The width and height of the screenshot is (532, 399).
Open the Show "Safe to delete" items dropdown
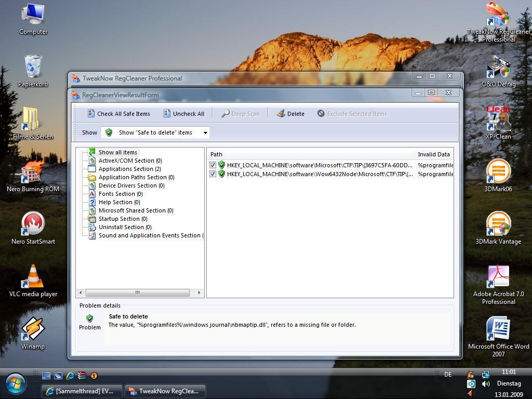pos(155,132)
